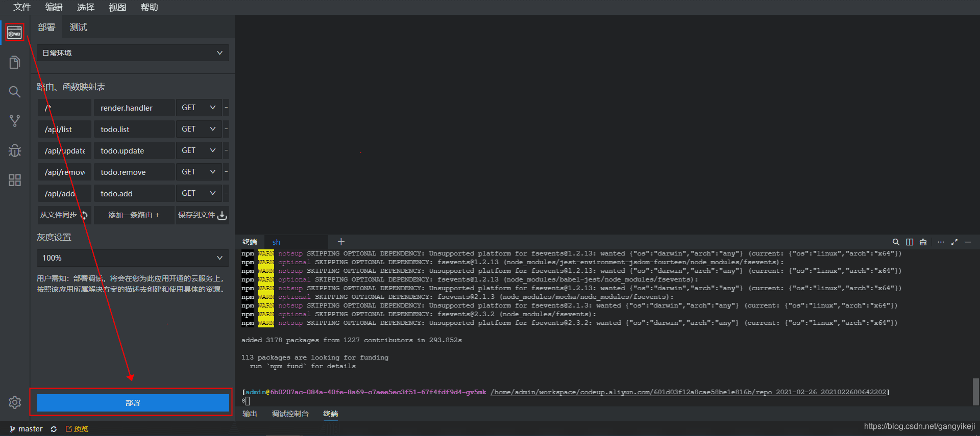The width and height of the screenshot is (980, 436).
Task: Open terminal more actions ellipsis
Action: point(941,242)
